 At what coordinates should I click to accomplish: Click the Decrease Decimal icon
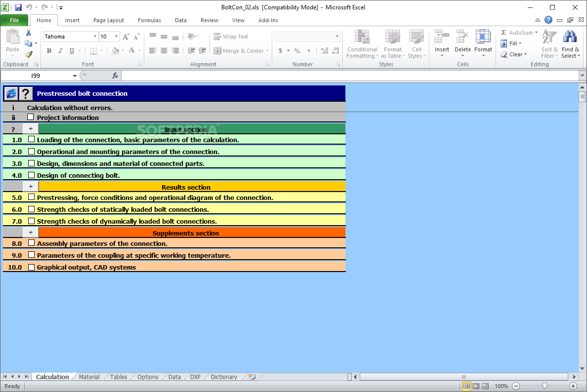336,51
